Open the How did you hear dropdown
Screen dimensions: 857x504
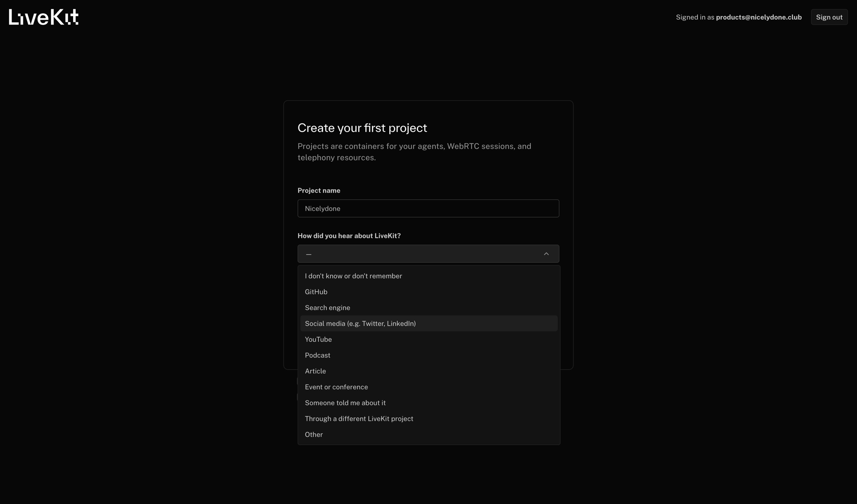point(428,254)
